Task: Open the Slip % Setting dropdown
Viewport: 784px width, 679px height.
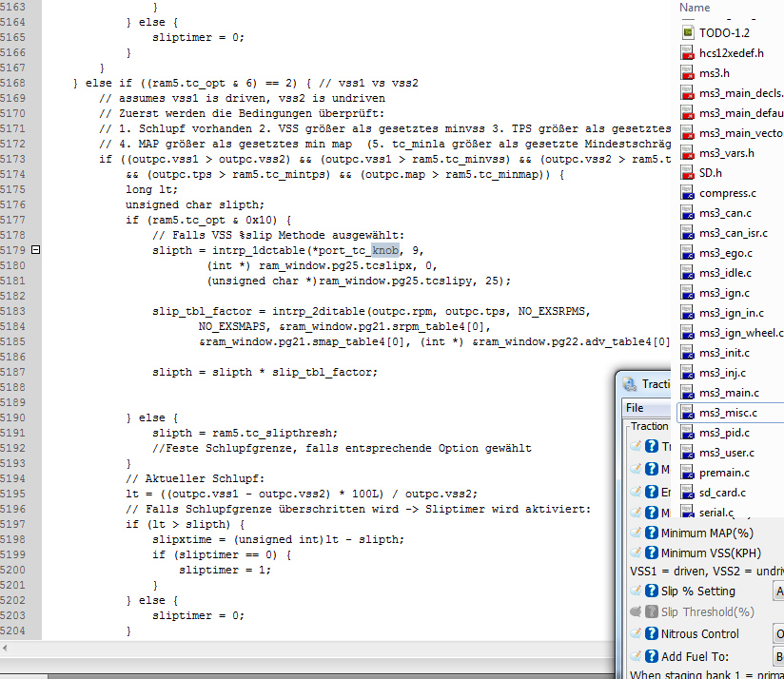Action: click(x=778, y=592)
